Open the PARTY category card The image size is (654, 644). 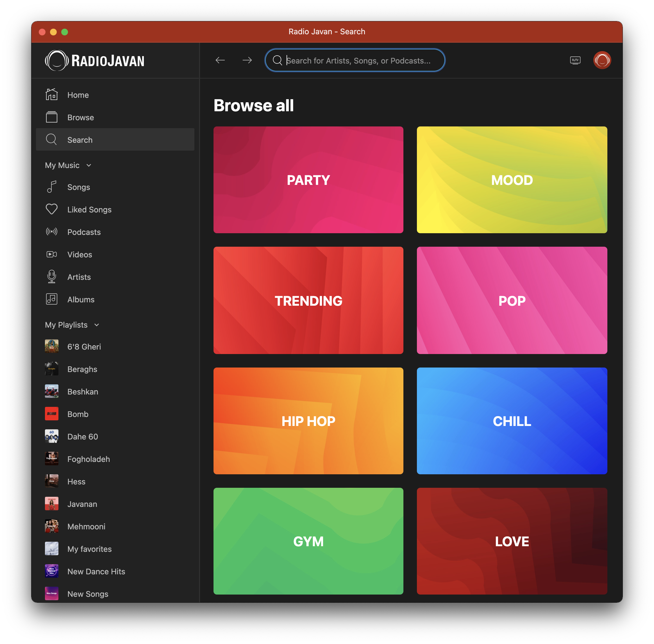308,180
